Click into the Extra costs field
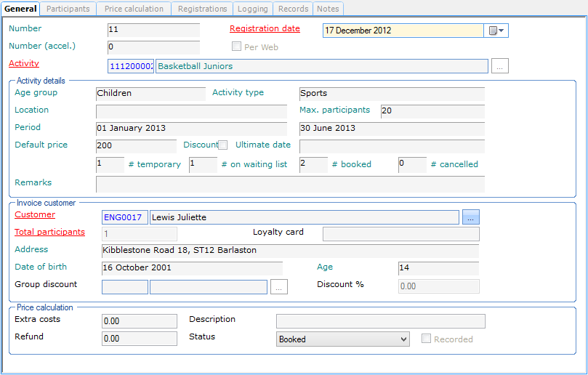The image size is (588, 375). pos(140,321)
